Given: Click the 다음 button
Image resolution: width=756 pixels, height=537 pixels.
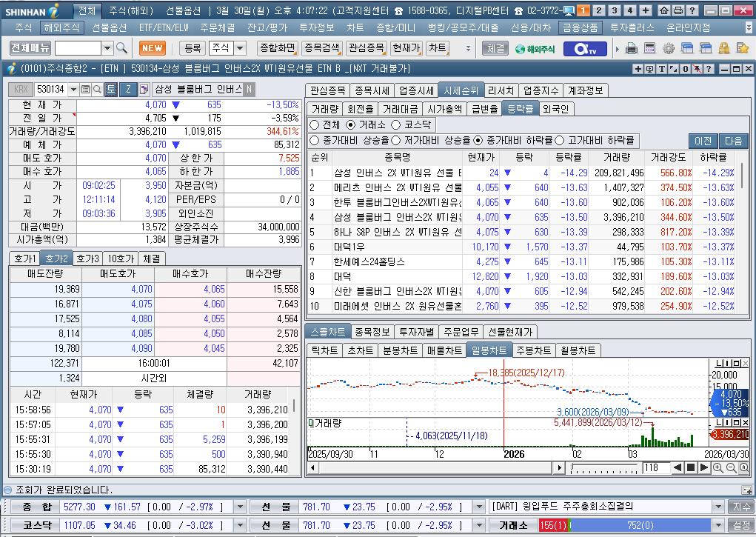Looking at the screenshot, I should 733,141.
